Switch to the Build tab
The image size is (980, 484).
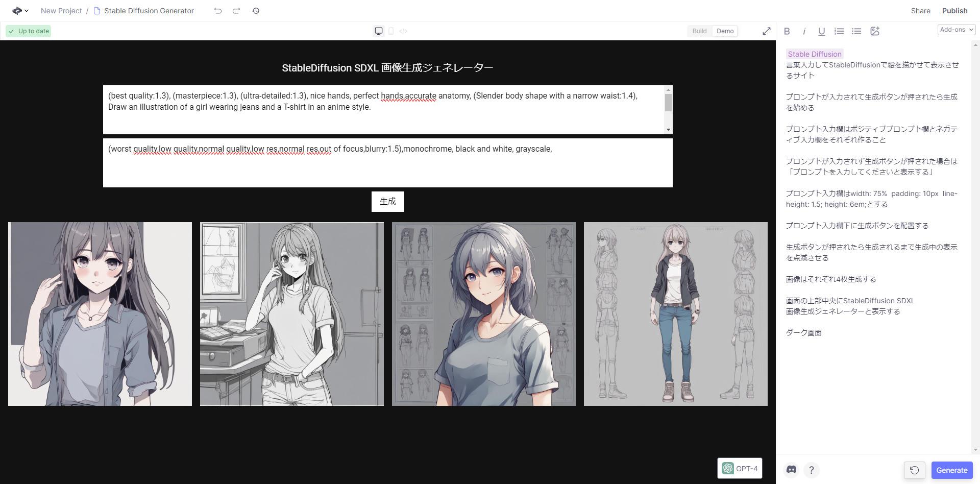click(699, 31)
